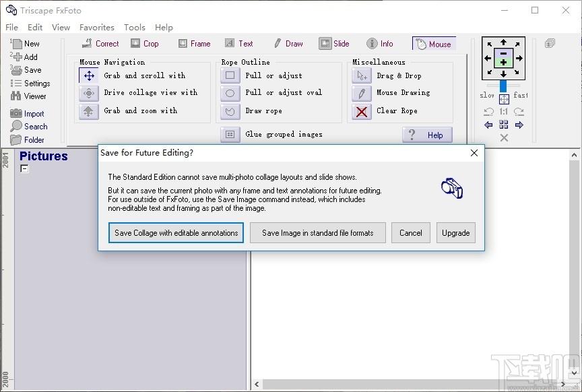Open the Help menu
Viewport: 582px width, 392px height.
point(164,27)
